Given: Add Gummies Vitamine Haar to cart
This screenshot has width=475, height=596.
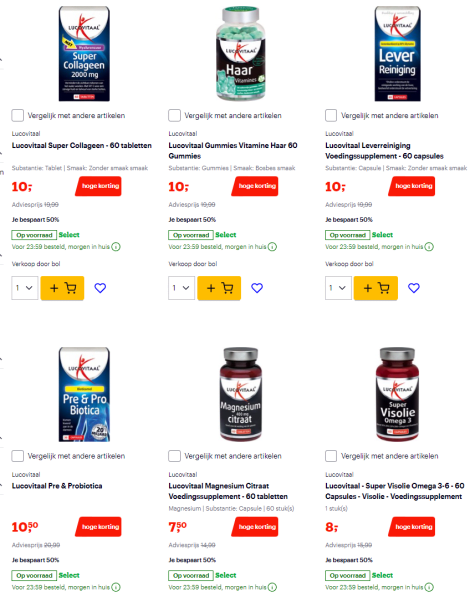Looking at the screenshot, I should (219, 288).
